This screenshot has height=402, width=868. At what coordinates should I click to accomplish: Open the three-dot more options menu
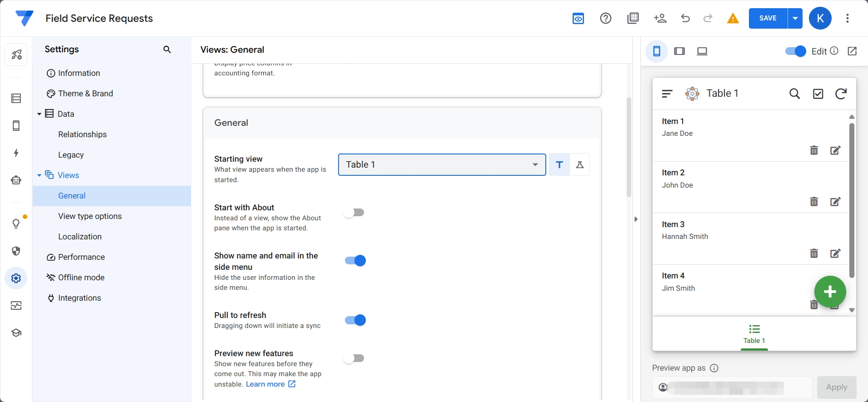click(x=848, y=18)
